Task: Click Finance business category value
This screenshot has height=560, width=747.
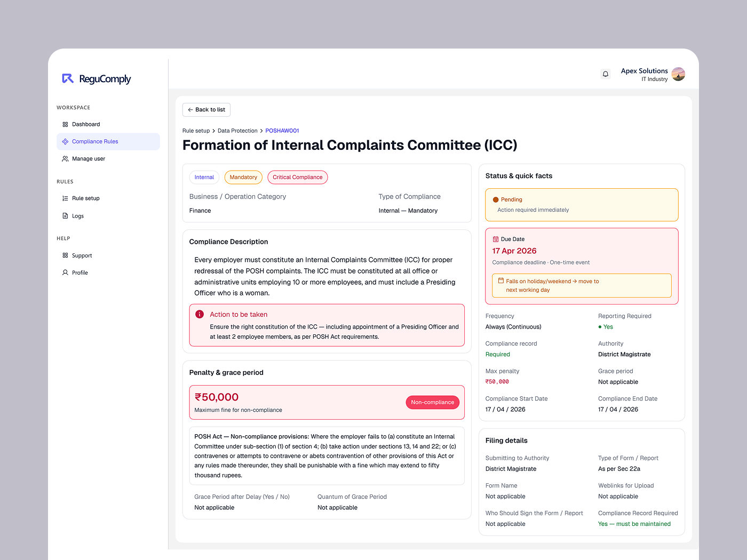Action: 200,211
